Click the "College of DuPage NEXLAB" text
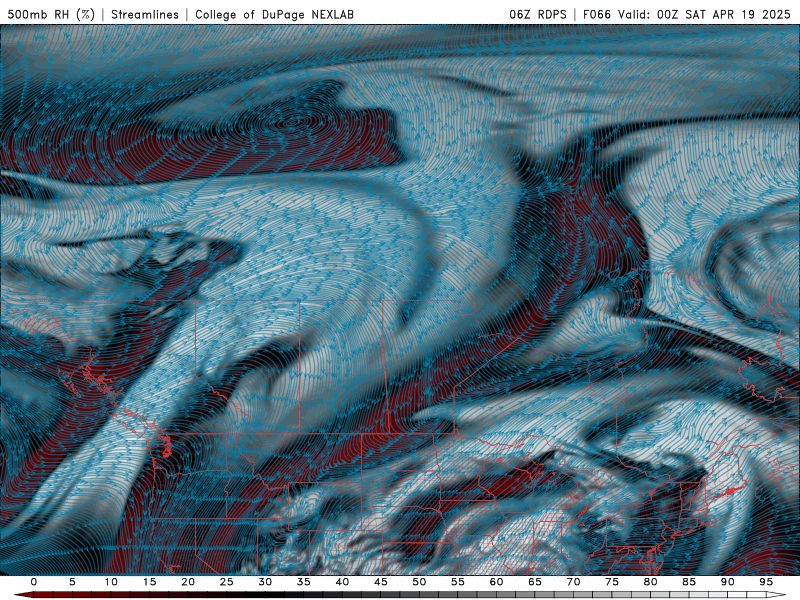800x600 pixels. pos(274,15)
